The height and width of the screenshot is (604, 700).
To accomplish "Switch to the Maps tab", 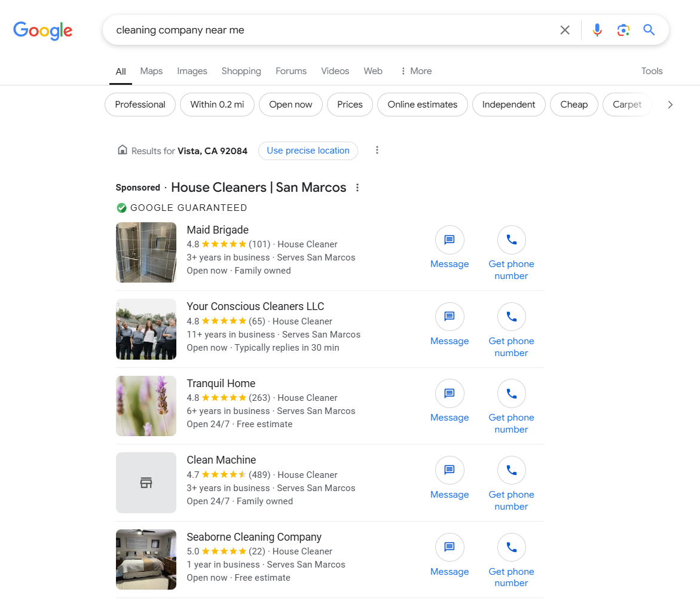I will point(151,71).
